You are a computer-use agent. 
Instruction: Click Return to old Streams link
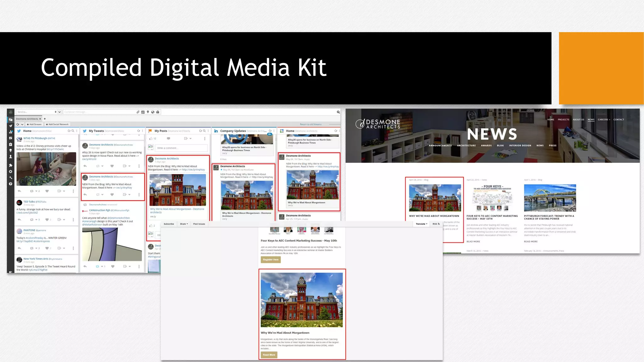(311, 124)
